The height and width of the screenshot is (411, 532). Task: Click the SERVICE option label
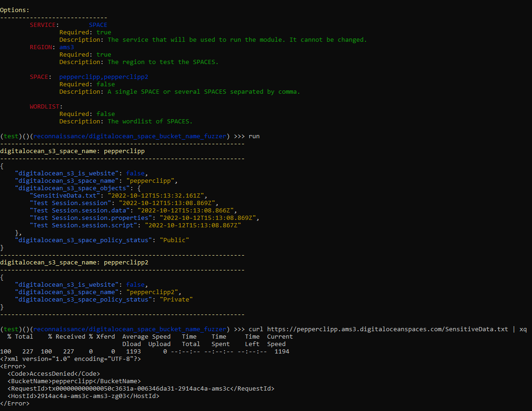44,25
